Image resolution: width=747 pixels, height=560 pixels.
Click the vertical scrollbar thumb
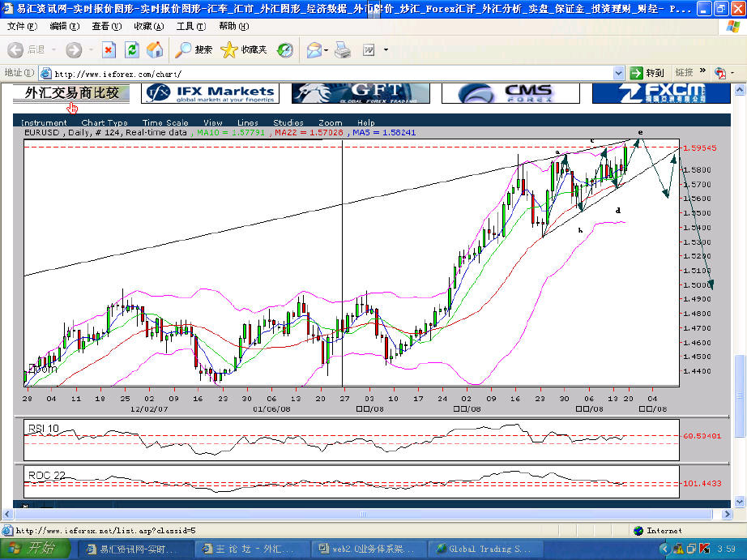point(740,396)
